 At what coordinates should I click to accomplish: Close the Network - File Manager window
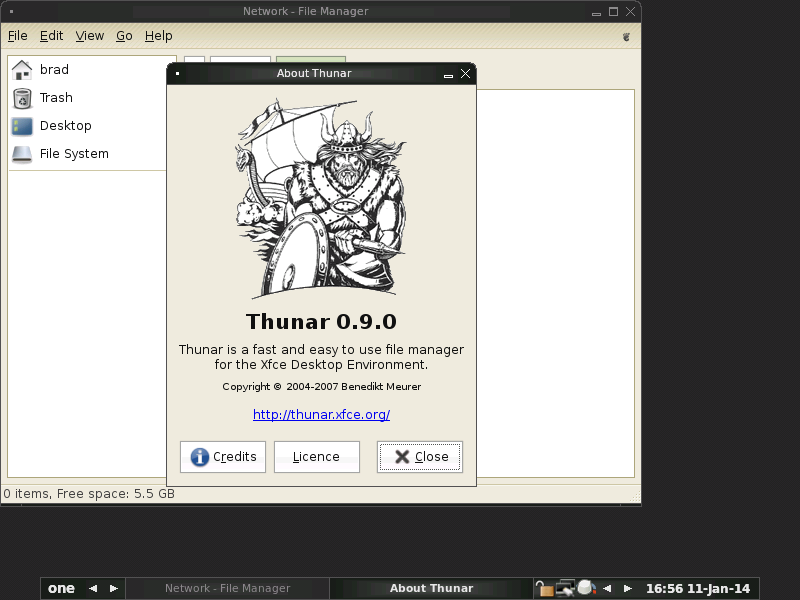(631, 11)
